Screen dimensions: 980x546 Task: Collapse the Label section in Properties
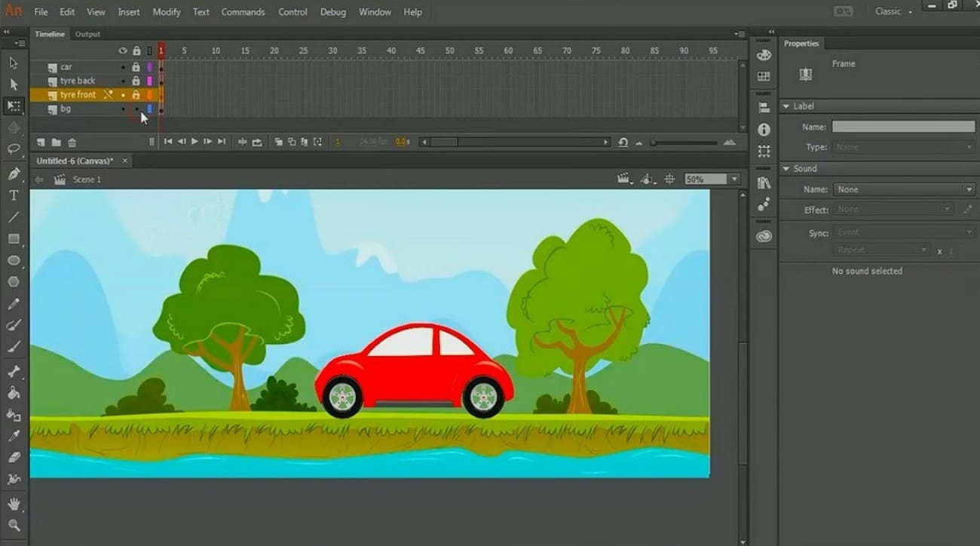click(786, 106)
